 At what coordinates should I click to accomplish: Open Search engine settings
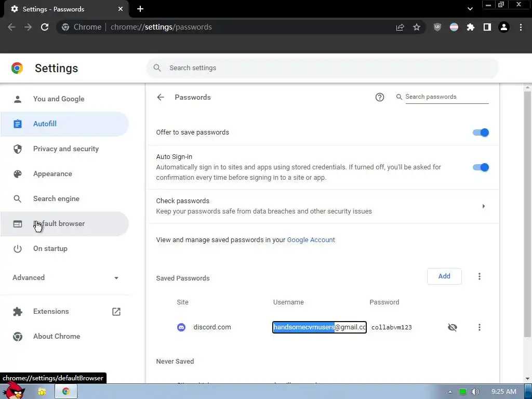point(64,199)
